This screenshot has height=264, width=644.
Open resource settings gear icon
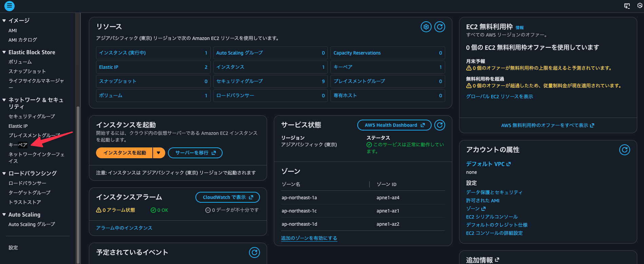426,27
